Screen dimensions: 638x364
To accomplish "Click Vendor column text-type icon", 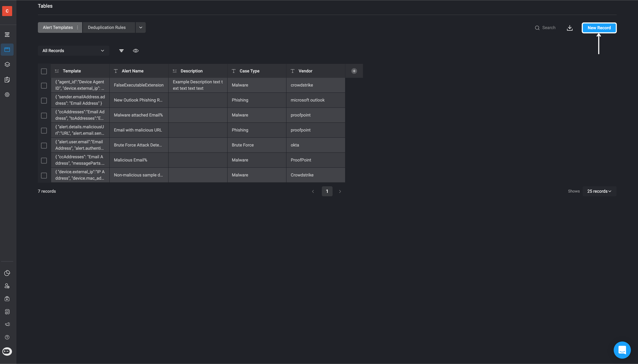I will [293, 71].
